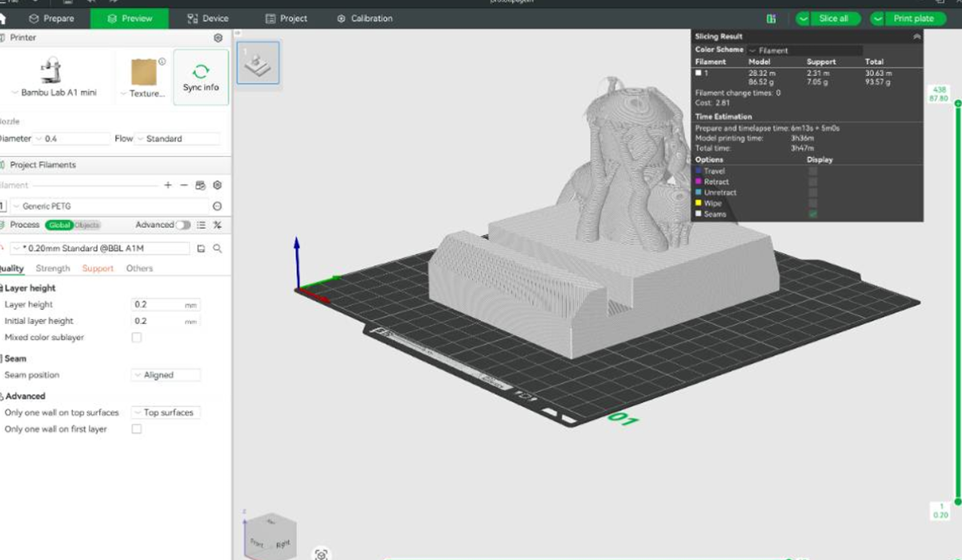This screenshot has width=962, height=560.
Task: Enable Only one wall on first layer
Action: [137, 429]
